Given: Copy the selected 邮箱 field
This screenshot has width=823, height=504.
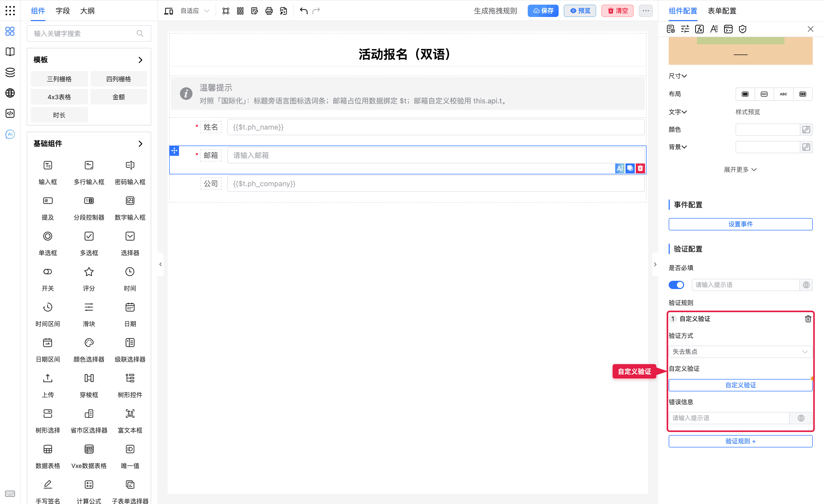Looking at the screenshot, I should pyautogui.click(x=630, y=168).
